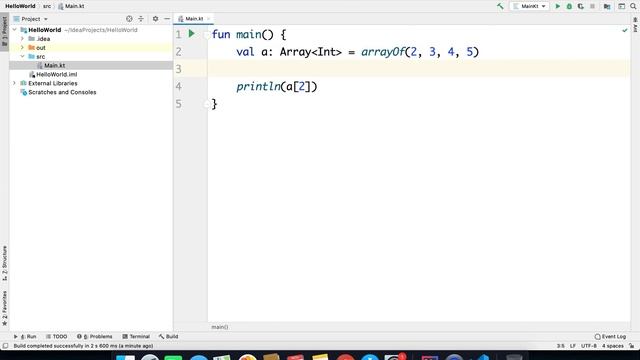Toggle the 1: Project sidebar tool button
Screen dimensions: 640x360
[4, 32]
